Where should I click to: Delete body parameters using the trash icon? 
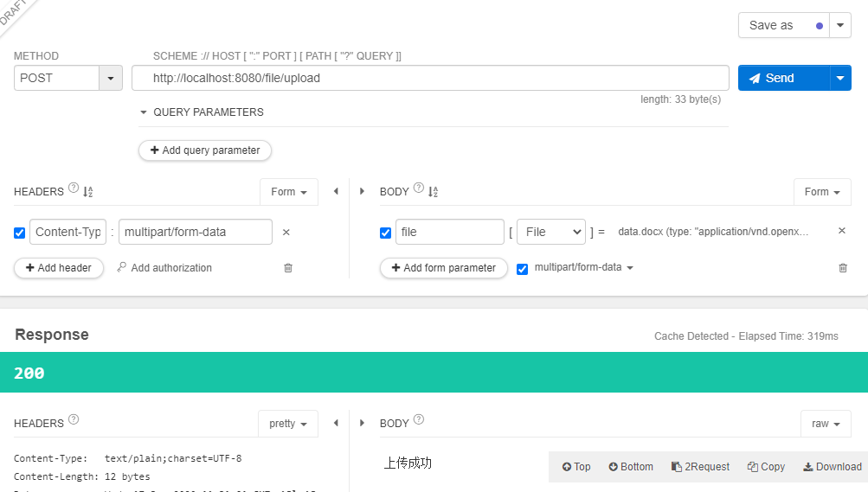(x=843, y=267)
